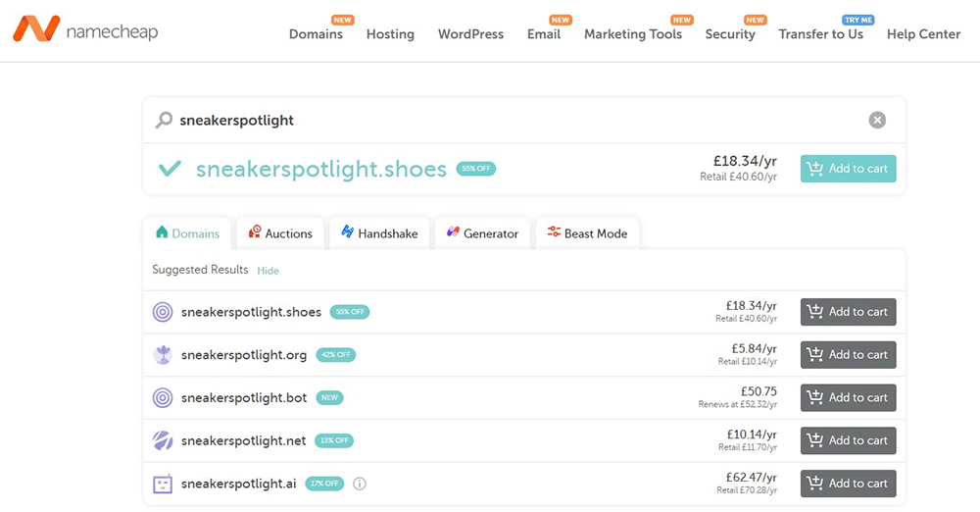
Task: Clear the search field with X icon
Action: (877, 120)
